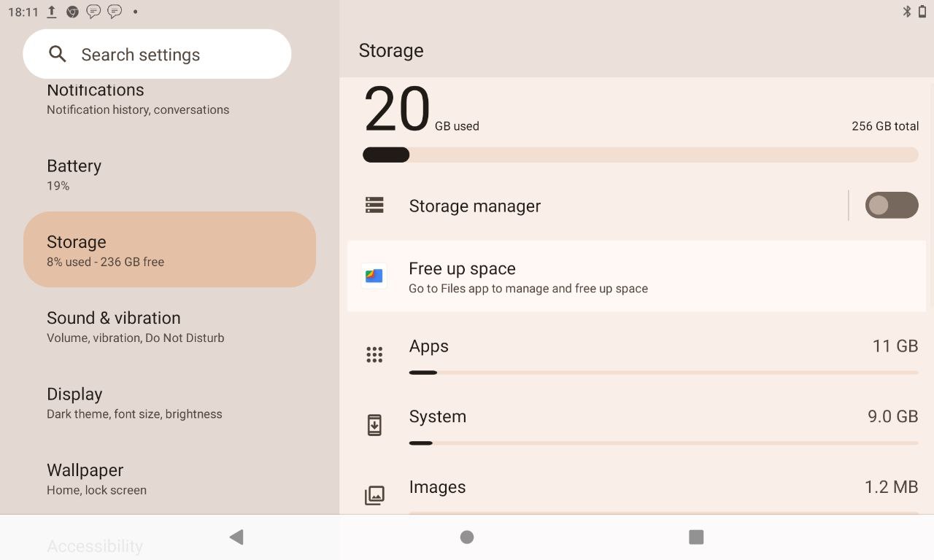Click the '11 GB' Apps value
Image resolution: width=934 pixels, height=560 pixels.
(895, 346)
